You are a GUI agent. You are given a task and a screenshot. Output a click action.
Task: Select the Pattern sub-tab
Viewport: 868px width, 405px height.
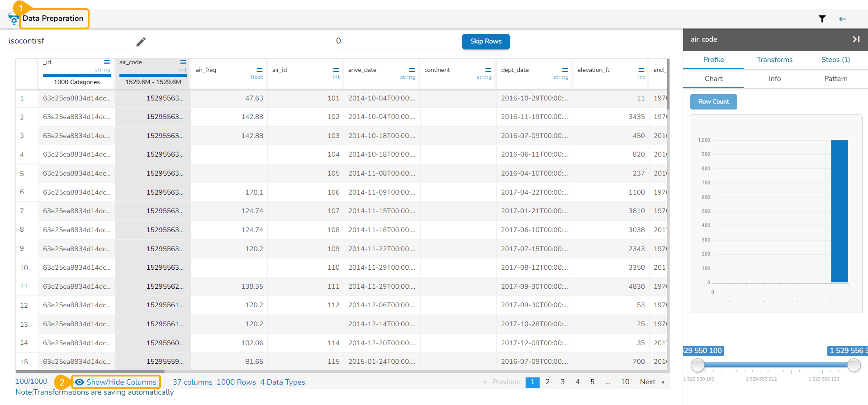click(x=835, y=79)
